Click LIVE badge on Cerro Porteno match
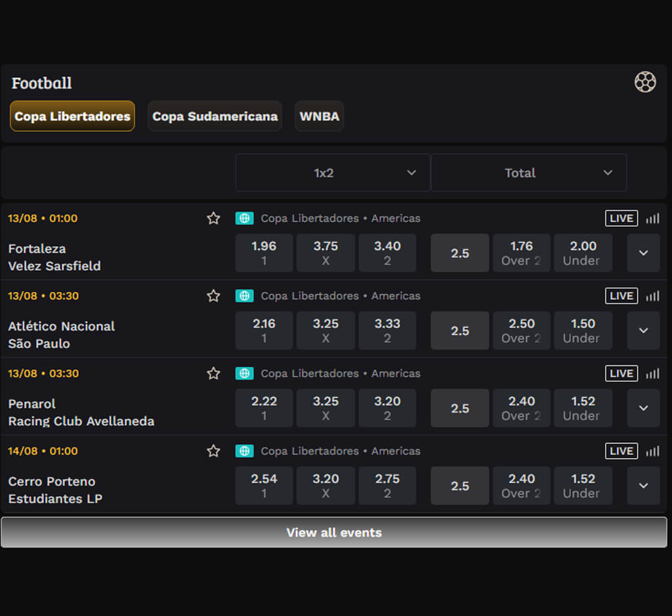The height and width of the screenshot is (616, 672). [x=621, y=451]
